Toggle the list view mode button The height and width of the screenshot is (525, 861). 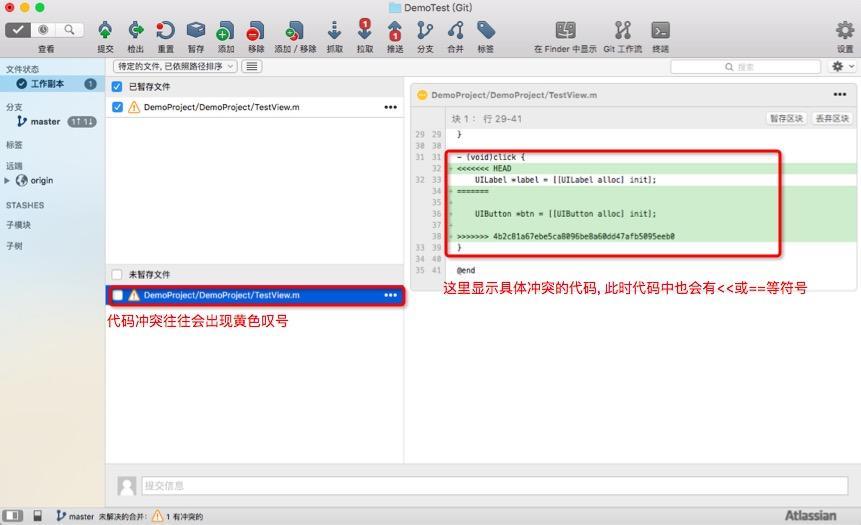(251, 66)
